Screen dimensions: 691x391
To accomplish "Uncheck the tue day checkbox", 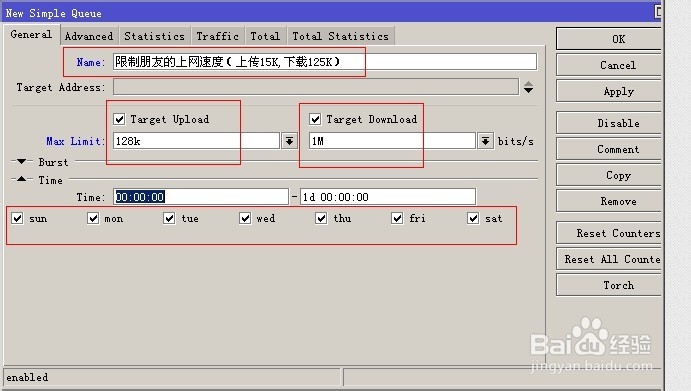I will 169,218.
